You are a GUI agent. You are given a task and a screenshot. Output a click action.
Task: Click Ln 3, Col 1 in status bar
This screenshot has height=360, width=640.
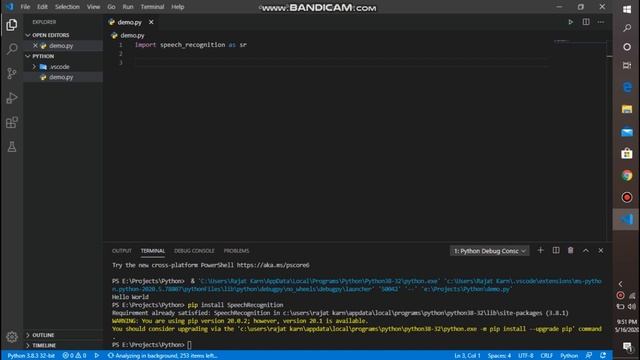tap(467, 356)
